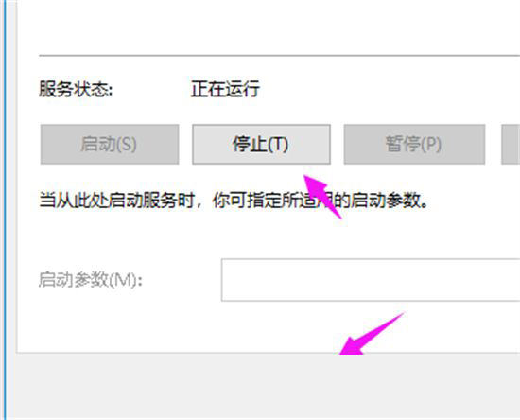Click the blue left window border

(x=4, y=210)
